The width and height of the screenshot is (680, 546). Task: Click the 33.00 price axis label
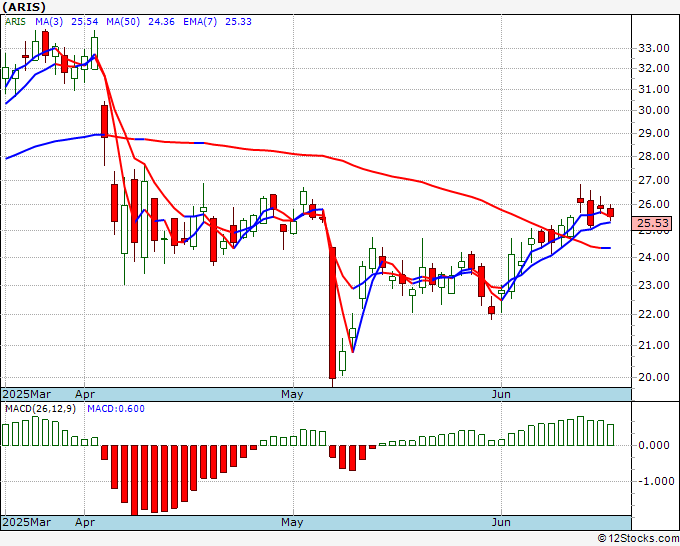654,48
